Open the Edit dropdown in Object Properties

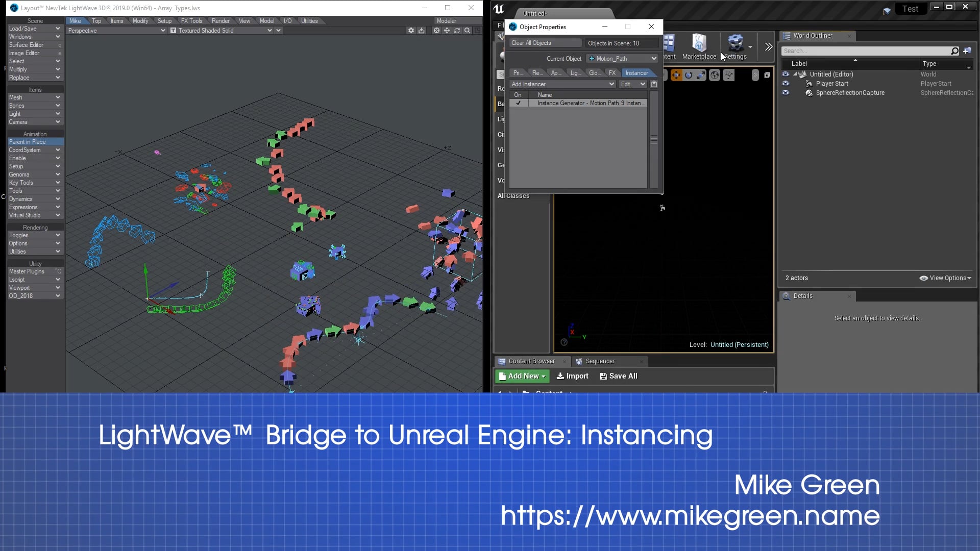point(633,84)
